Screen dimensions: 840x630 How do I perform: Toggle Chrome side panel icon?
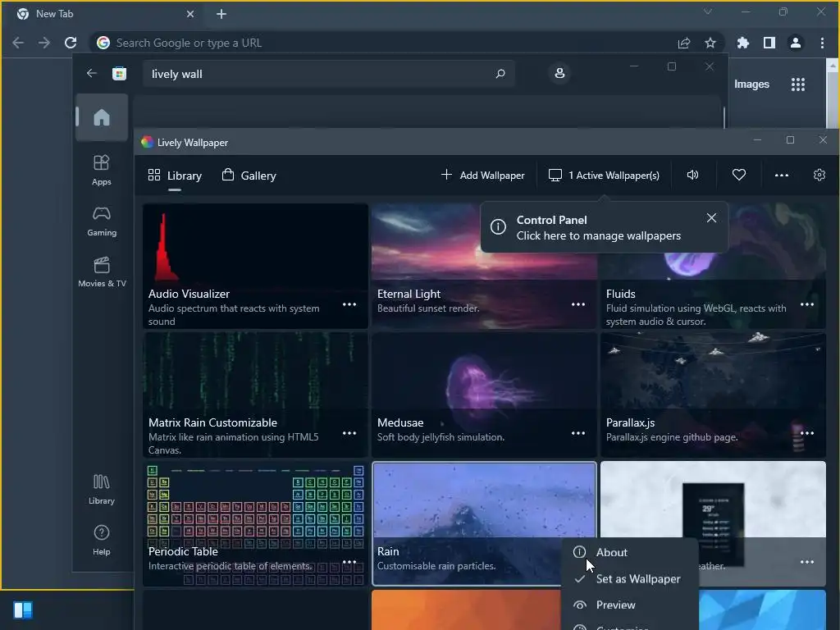(x=769, y=43)
